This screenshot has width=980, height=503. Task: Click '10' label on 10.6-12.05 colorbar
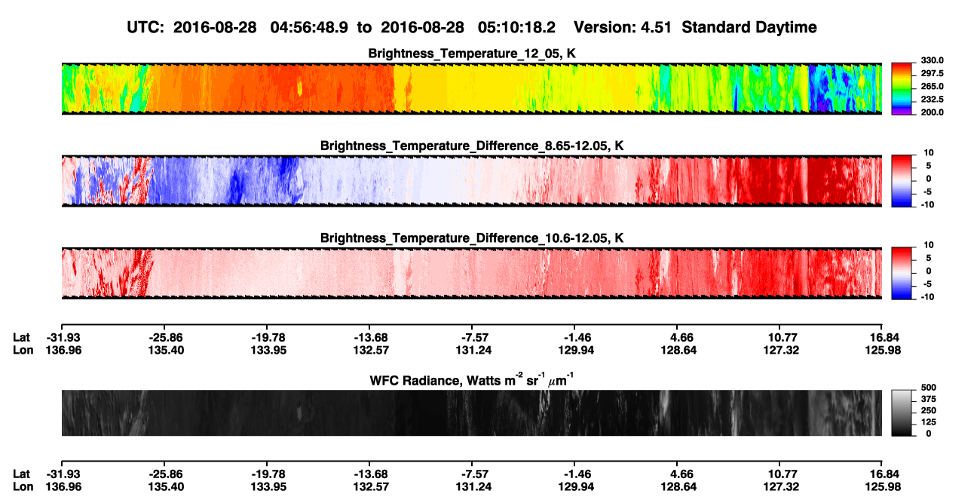[x=929, y=246]
